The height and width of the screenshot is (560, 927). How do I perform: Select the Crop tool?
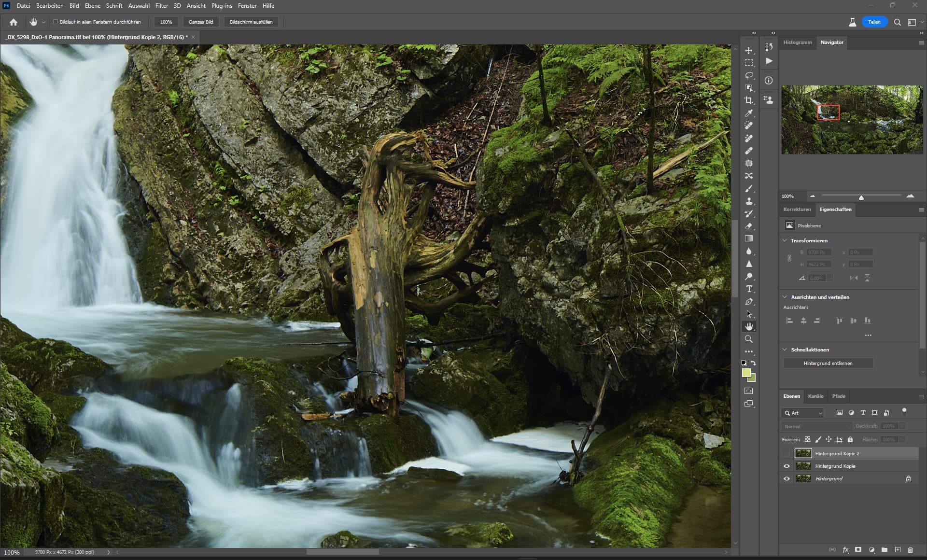pyautogui.click(x=749, y=100)
